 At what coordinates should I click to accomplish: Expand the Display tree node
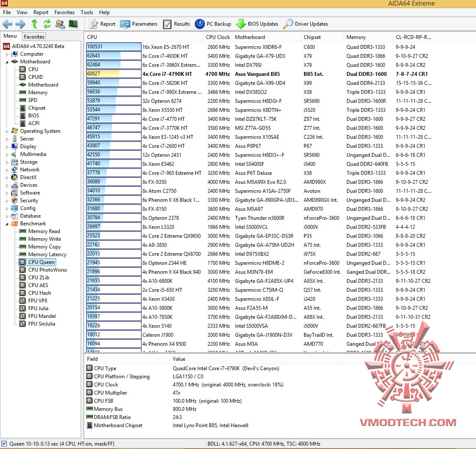tap(7, 147)
